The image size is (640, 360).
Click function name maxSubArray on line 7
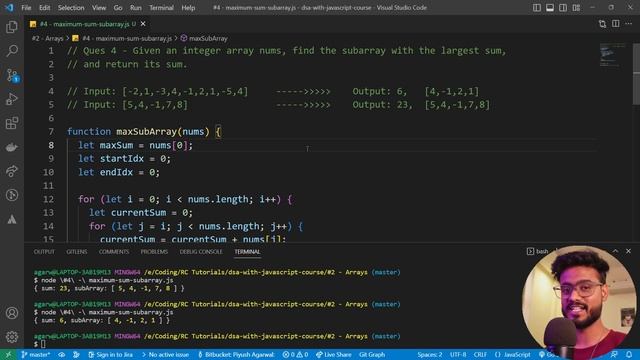(x=146, y=132)
